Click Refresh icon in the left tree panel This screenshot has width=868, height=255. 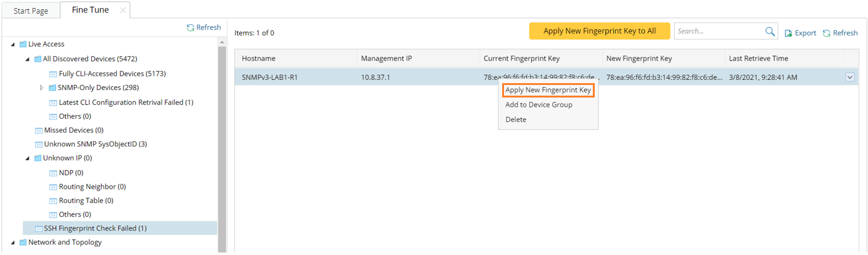pos(191,28)
